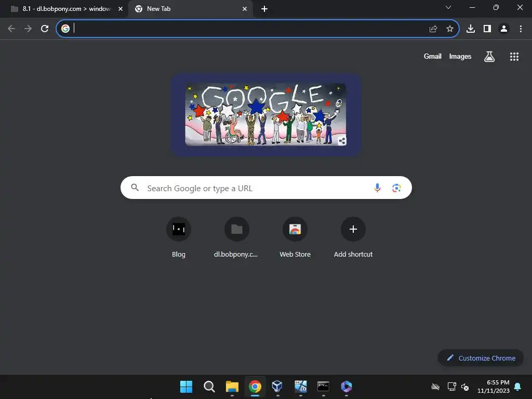The width and height of the screenshot is (532, 399).
Task: Open a new tab with the plus button
Action: [x=264, y=9]
